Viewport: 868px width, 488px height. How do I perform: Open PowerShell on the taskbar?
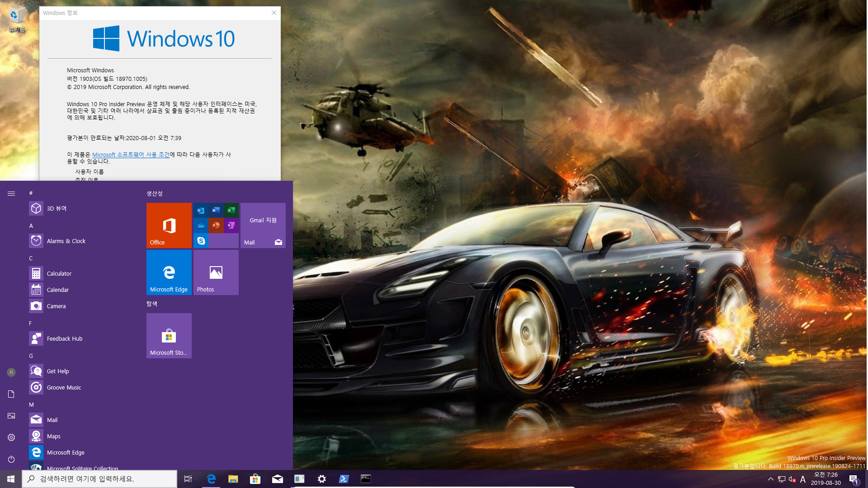click(x=344, y=479)
